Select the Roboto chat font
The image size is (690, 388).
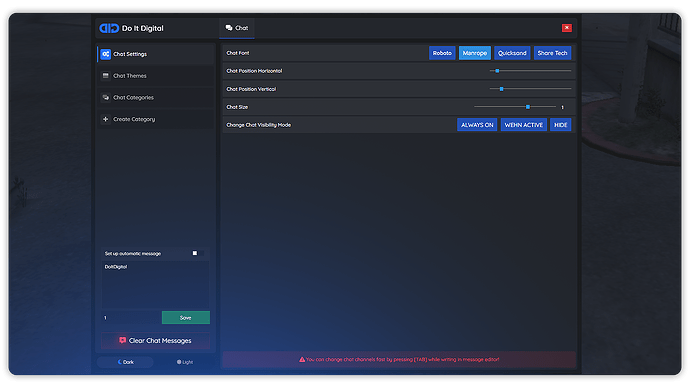[442, 53]
